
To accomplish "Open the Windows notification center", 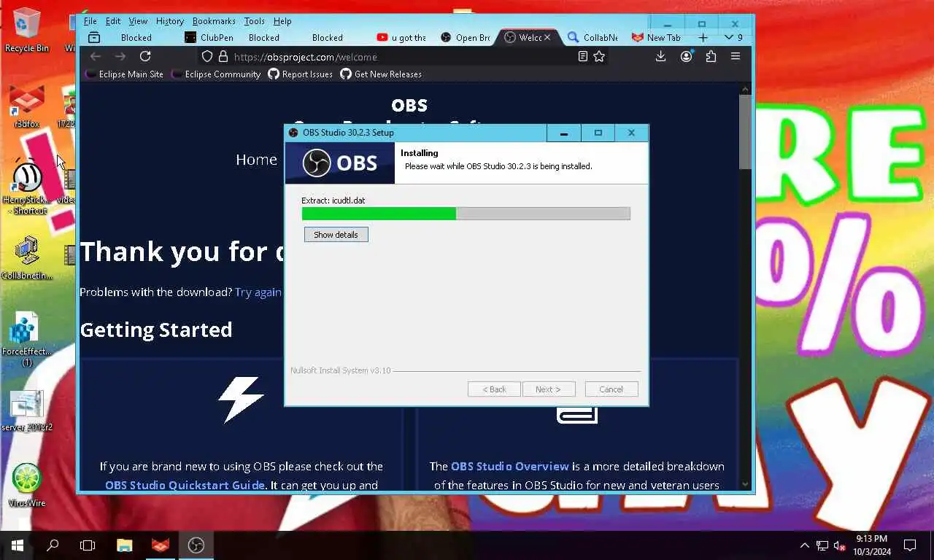I will pyautogui.click(x=910, y=545).
